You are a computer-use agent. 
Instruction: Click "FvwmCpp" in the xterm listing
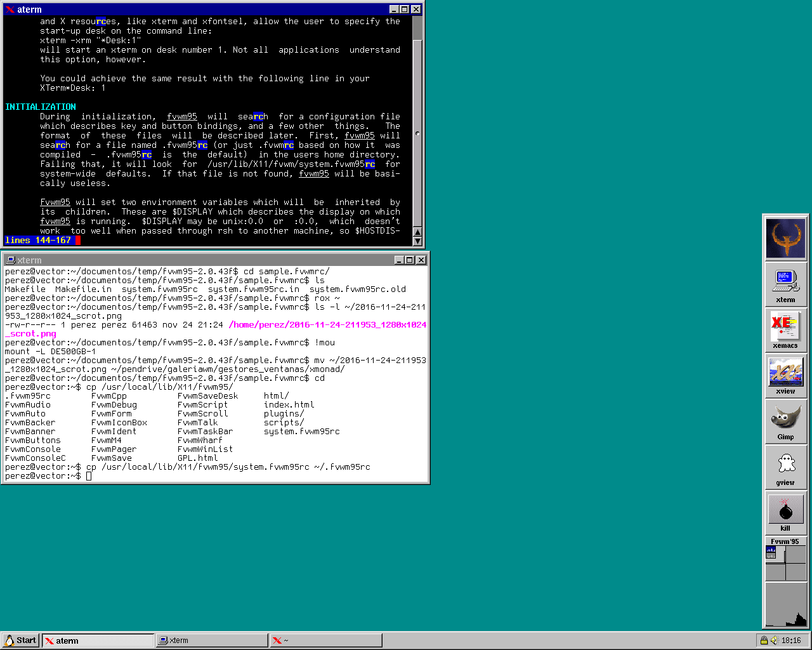pos(109,396)
